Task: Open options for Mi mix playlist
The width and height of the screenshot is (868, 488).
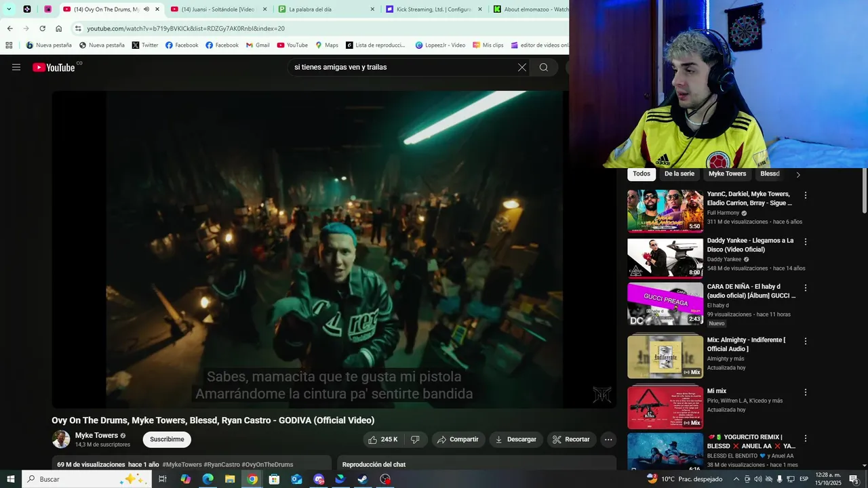Action: click(x=806, y=392)
